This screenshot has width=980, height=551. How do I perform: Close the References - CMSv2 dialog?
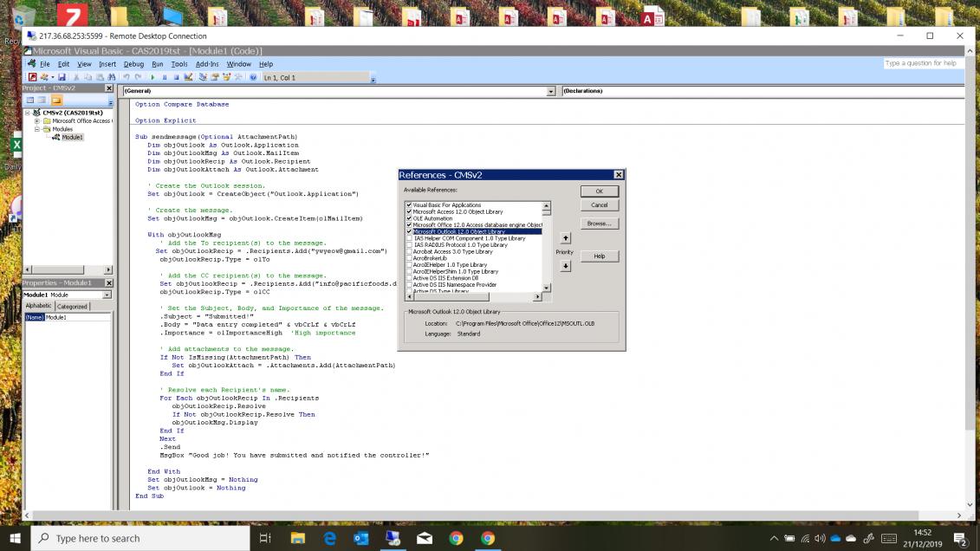618,175
